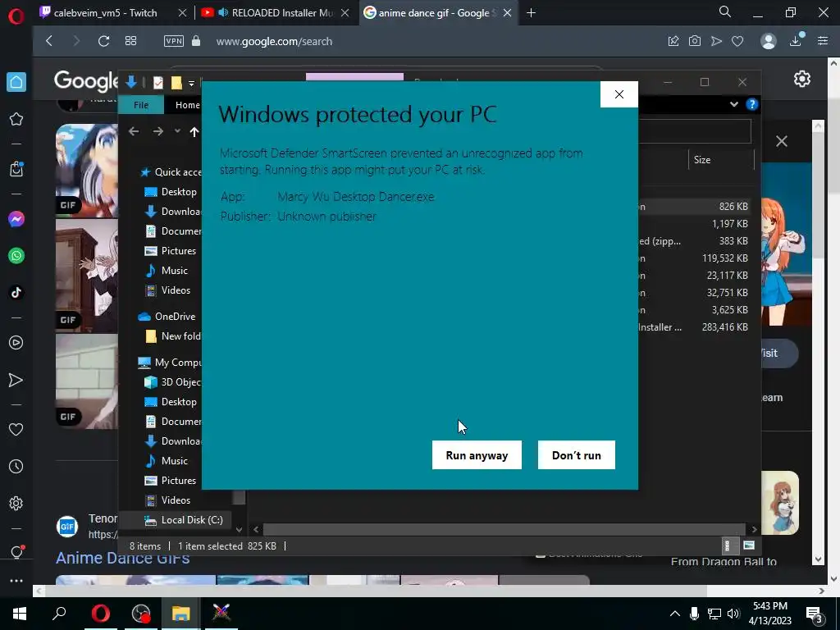
Task: Select 3D Objects in navigation pane
Action: [172, 382]
